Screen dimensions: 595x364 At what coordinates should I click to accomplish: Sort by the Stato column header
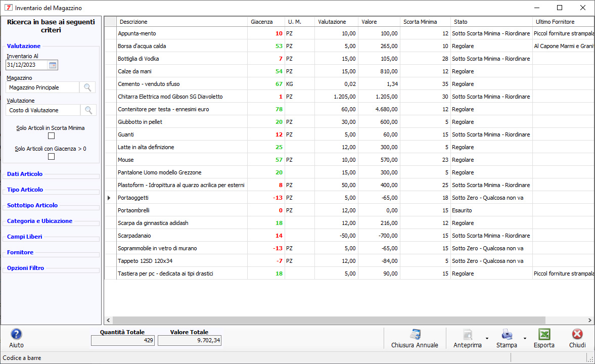491,22
